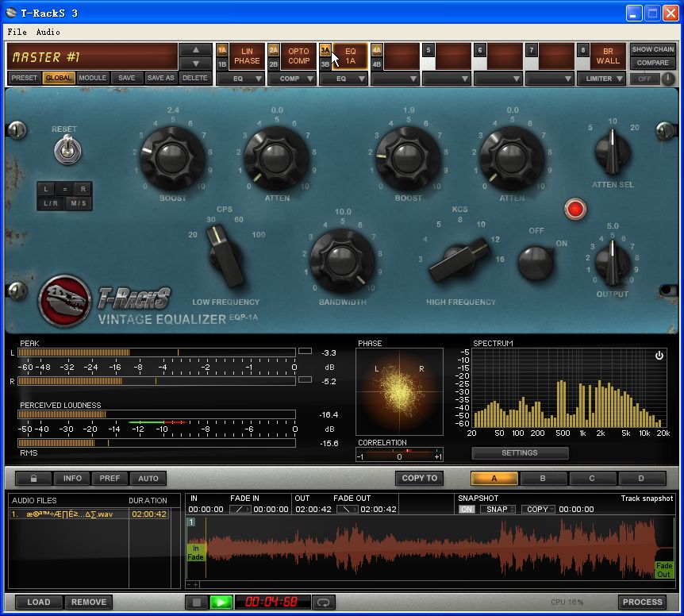
Task: Click SHOW CHAIN button
Action: [x=652, y=49]
